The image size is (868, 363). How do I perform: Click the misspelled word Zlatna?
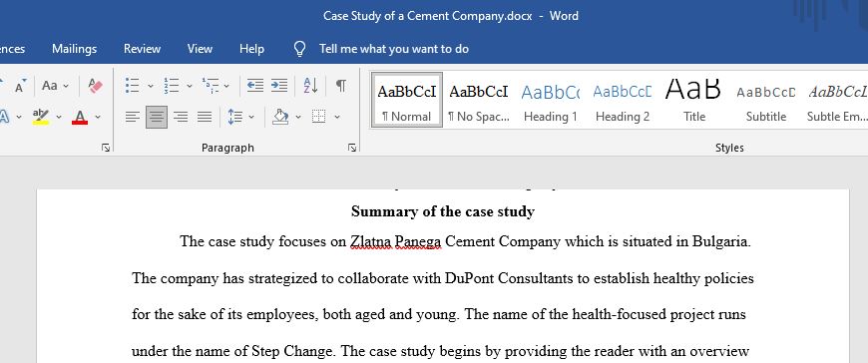pyautogui.click(x=370, y=241)
